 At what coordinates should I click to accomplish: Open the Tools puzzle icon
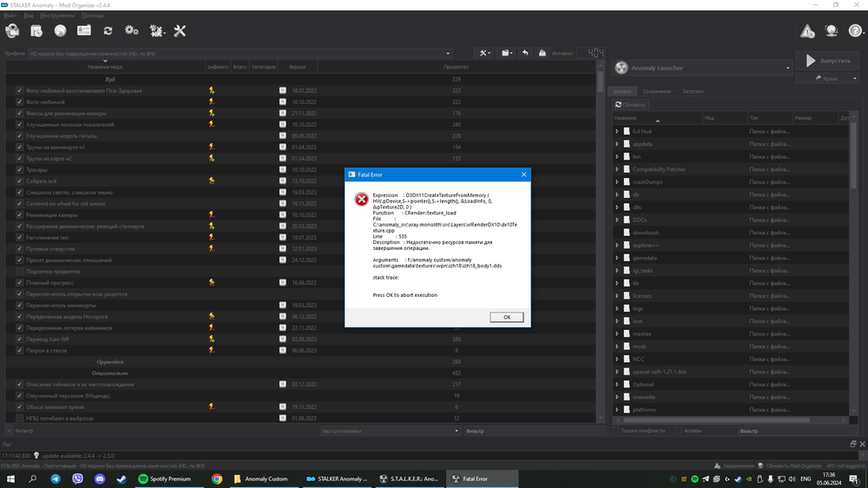(x=156, y=31)
